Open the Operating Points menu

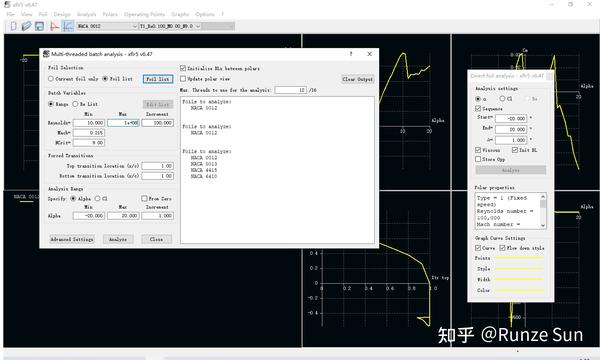pyautogui.click(x=144, y=14)
